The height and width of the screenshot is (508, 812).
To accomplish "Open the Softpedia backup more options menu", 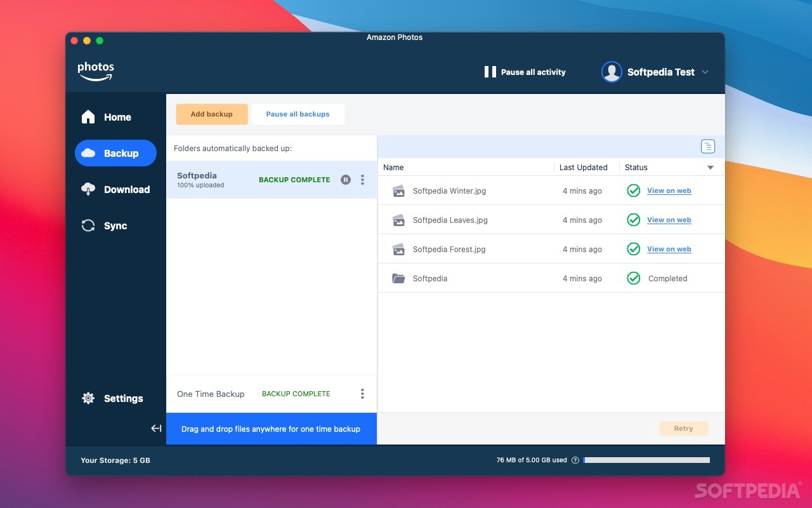I will (x=362, y=180).
